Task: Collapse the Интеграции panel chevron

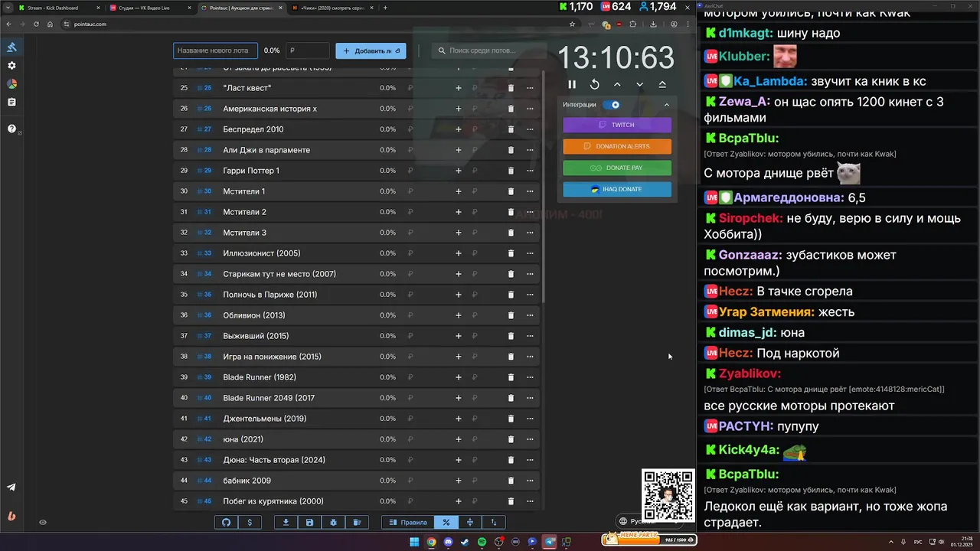Action: click(666, 105)
